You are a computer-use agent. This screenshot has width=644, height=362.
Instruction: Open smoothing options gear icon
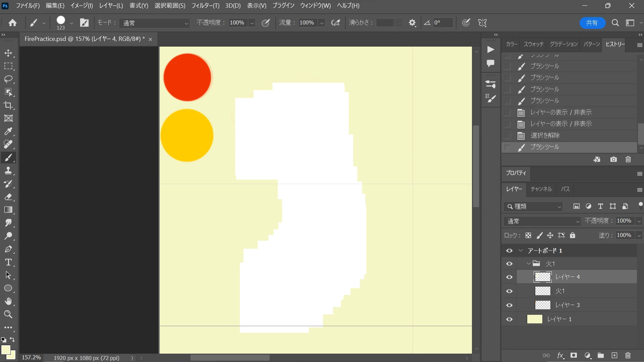[412, 23]
